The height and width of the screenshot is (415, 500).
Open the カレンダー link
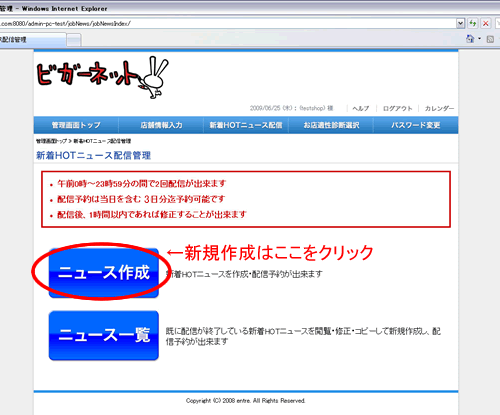click(x=439, y=108)
